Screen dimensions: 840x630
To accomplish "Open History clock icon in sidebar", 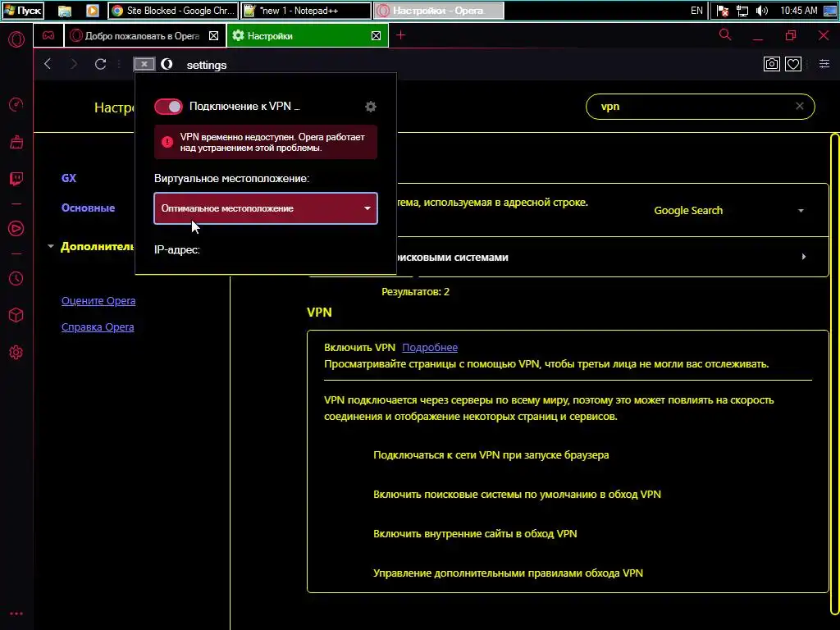I will click(x=16, y=279).
